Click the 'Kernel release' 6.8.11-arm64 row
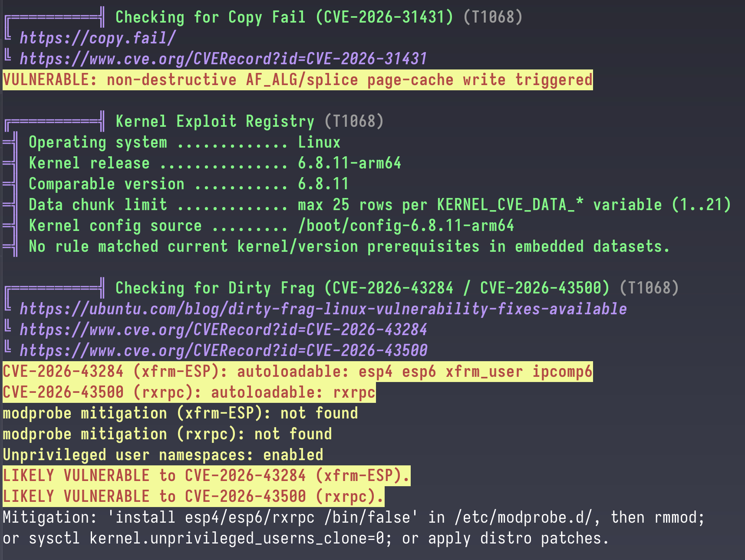The width and height of the screenshot is (745, 560). (x=215, y=163)
